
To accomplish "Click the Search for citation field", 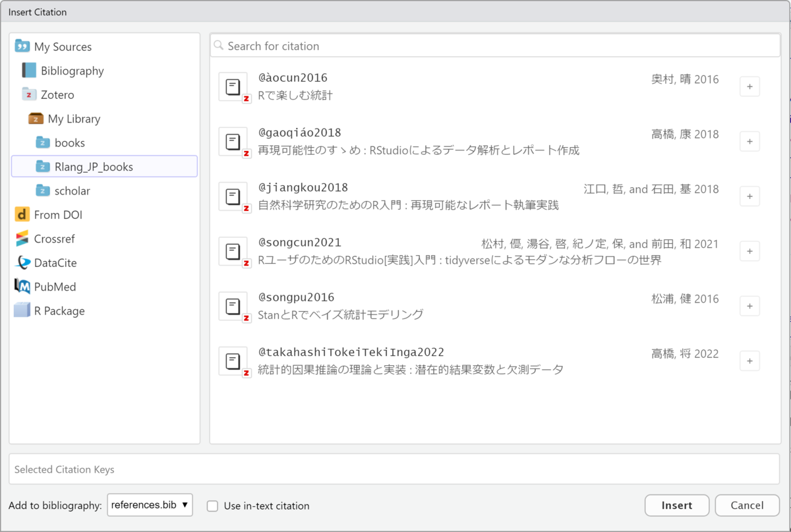I will 461,45.
